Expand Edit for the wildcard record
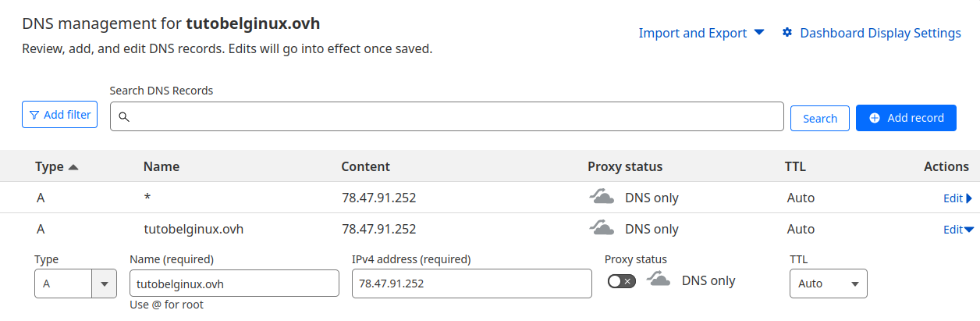 click(957, 198)
